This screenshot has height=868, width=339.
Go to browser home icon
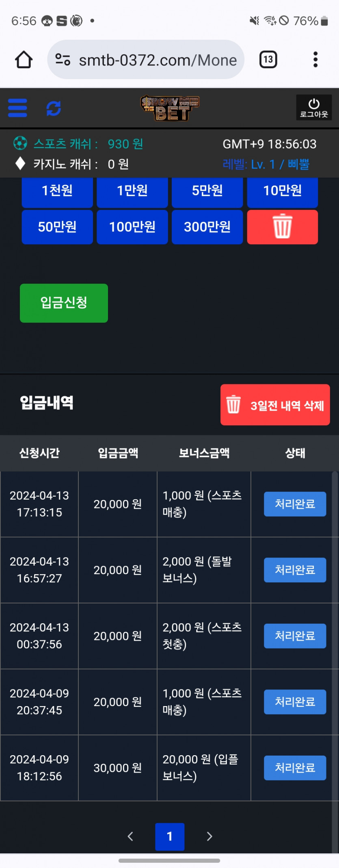[x=24, y=60]
